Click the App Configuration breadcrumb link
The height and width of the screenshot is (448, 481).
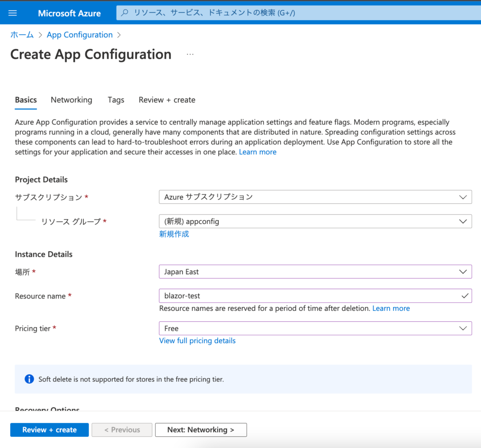pyautogui.click(x=79, y=35)
